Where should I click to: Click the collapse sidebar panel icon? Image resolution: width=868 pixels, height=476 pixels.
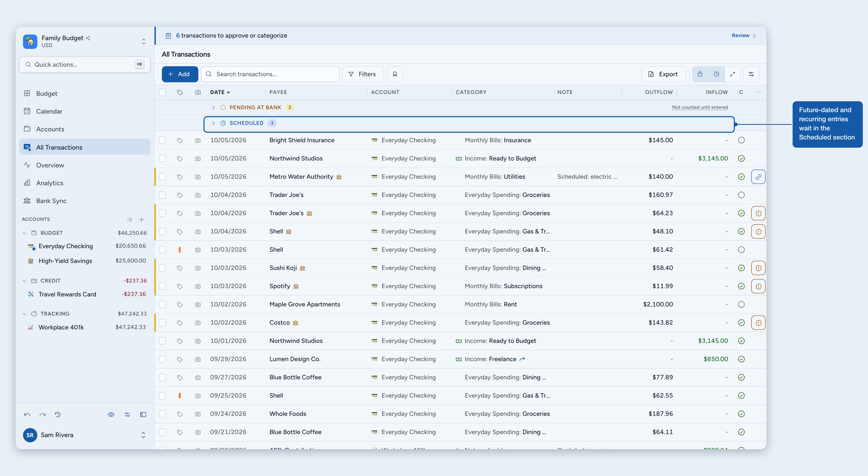143,415
